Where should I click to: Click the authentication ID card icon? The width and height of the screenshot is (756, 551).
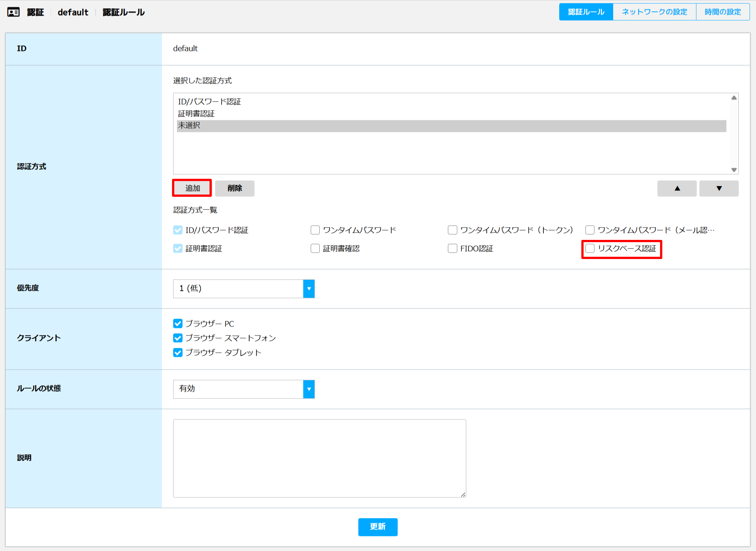pos(13,12)
